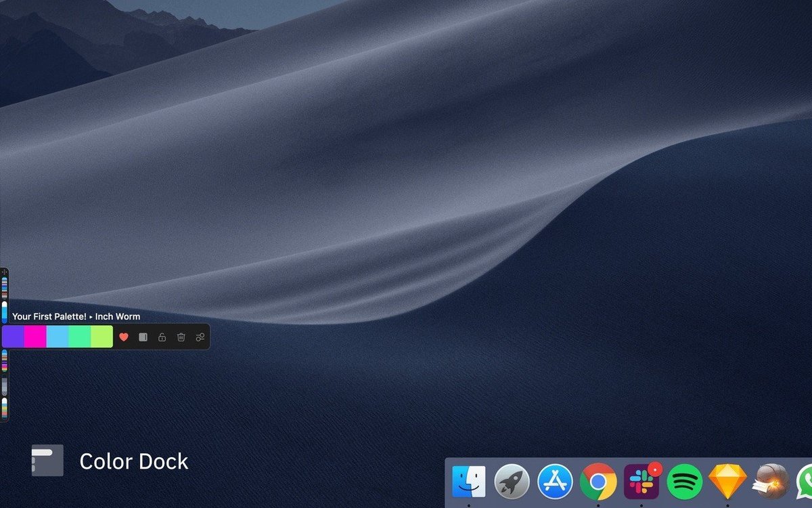Delete the palette with the trash icon
This screenshot has width=812, height=508.
[181, 337]
